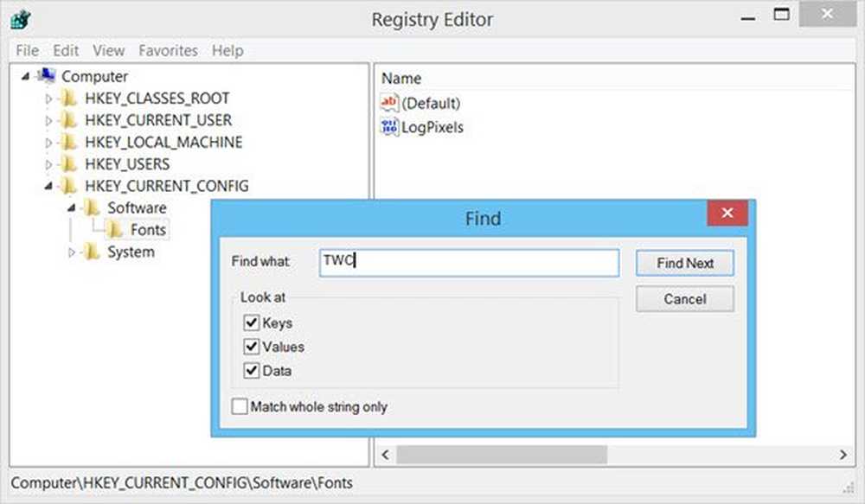Click the Registry Editor app icon in title bar
865x504 pixels.
[x=21, y=19]
